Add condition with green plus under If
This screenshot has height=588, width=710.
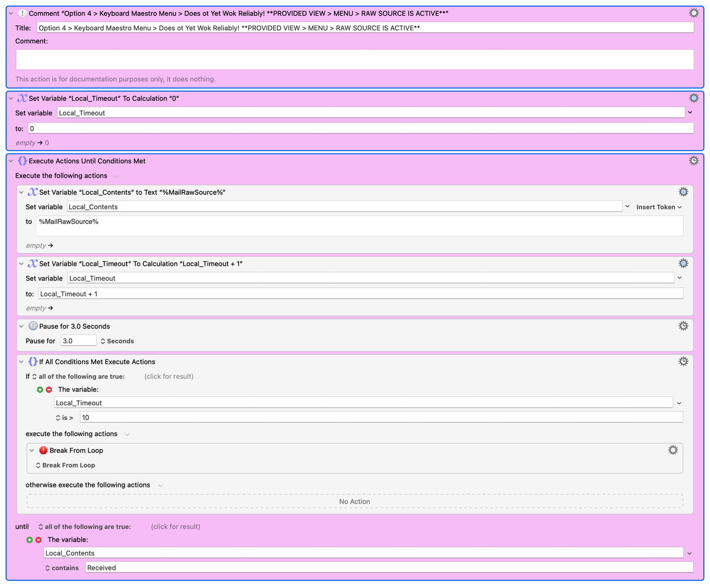click(x=40, y=390)
